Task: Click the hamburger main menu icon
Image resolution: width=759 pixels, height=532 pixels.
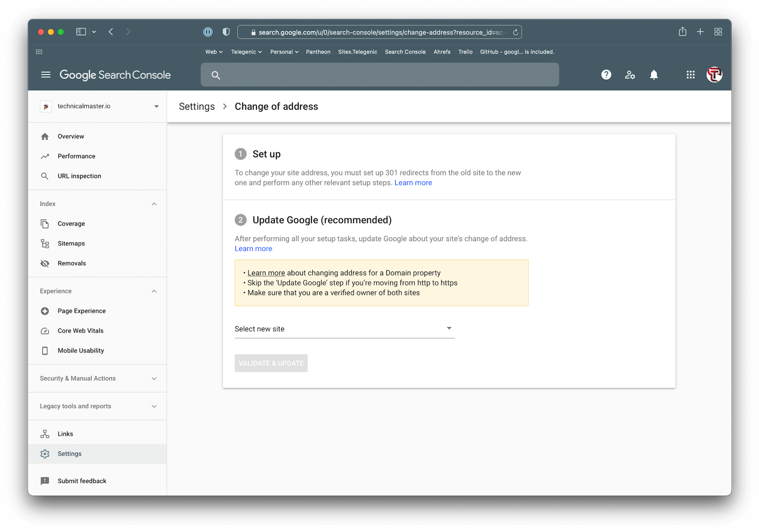Action: tap(46, 75)
